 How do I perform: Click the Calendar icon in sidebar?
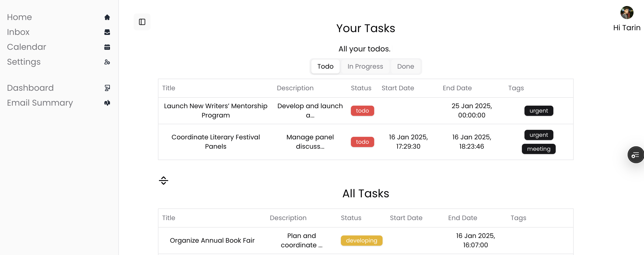click(107, 47)
